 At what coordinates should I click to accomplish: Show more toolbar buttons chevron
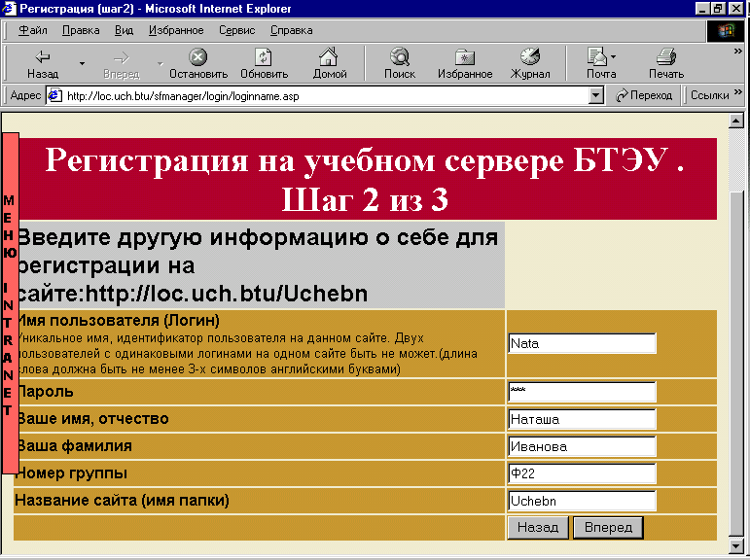click(x=738, y=52)
